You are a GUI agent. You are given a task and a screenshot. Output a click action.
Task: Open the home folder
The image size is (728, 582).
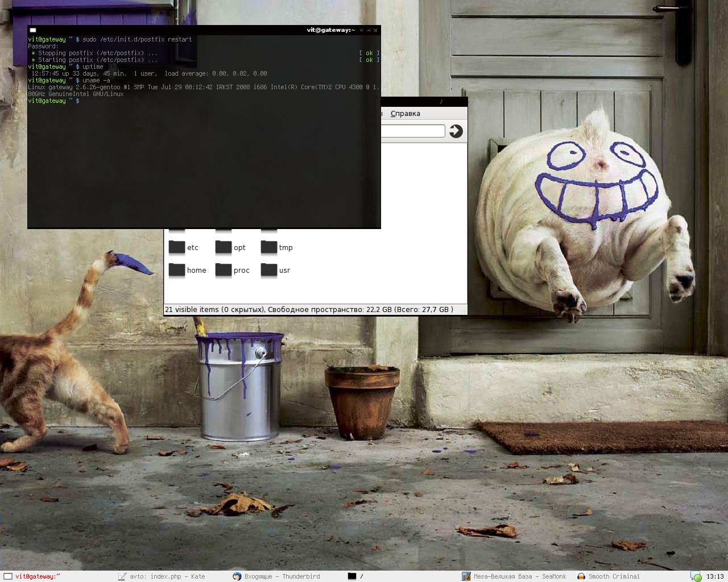pyautogui.click(x=188, y=271)
